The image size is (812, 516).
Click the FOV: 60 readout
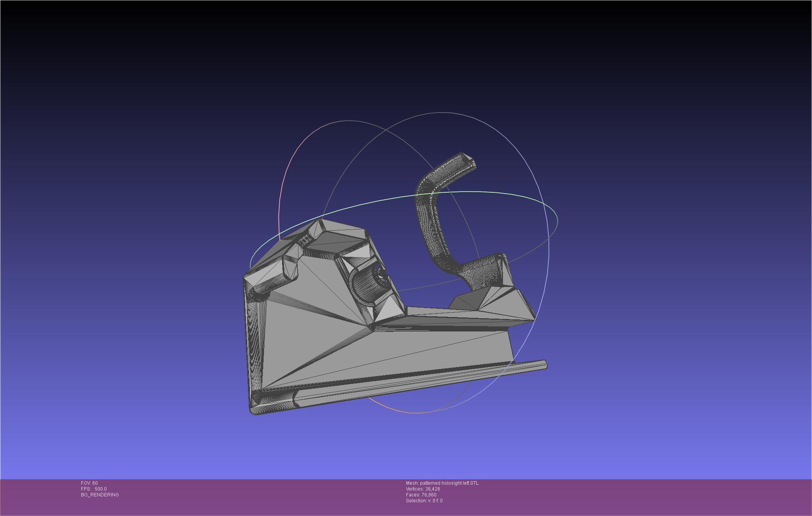tap(89, 483)
